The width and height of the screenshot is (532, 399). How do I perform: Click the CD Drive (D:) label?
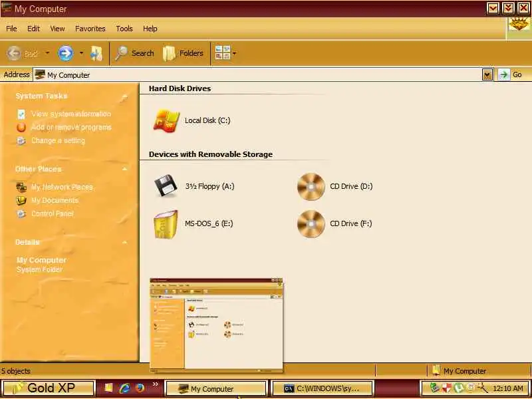point(351,186)
